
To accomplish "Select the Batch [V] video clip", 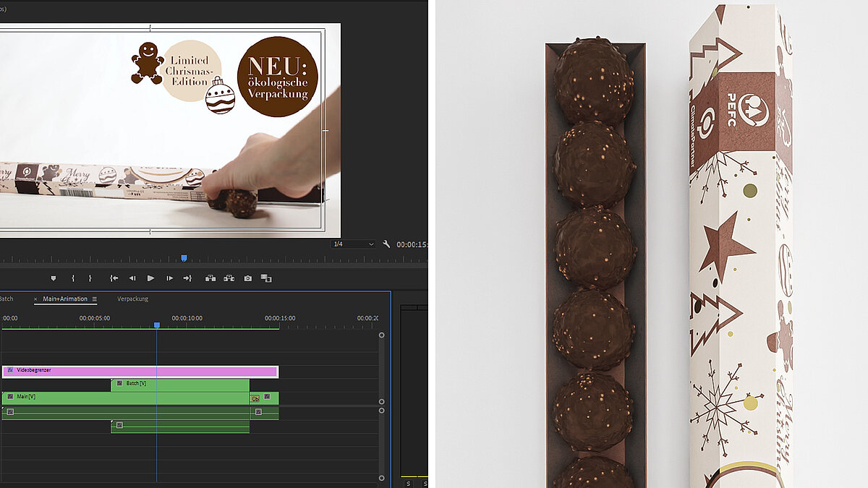I will coord(180,384).
